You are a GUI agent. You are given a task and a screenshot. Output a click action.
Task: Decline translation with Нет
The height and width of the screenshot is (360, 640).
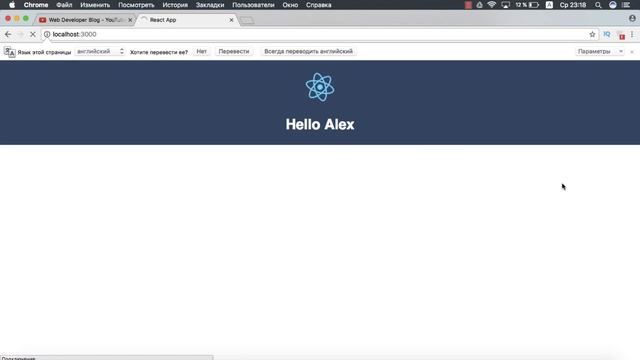[x=202, y=51]
